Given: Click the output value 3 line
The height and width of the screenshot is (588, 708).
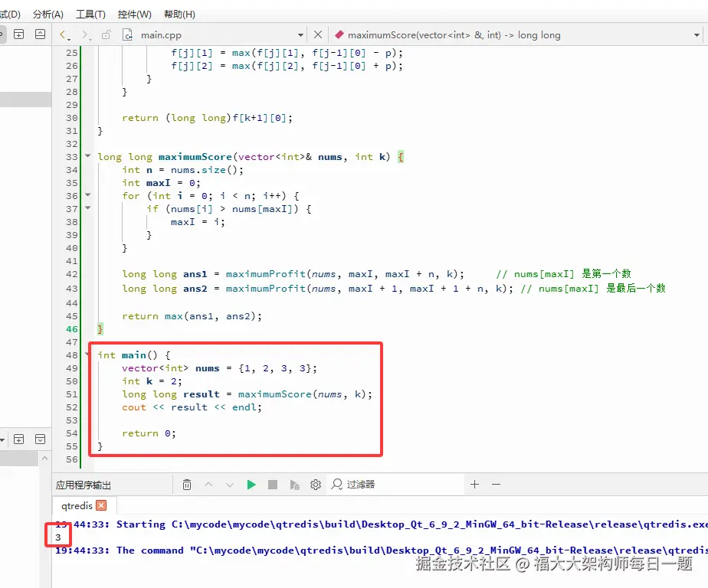Looking at the screenshot, I should point(57,537).
